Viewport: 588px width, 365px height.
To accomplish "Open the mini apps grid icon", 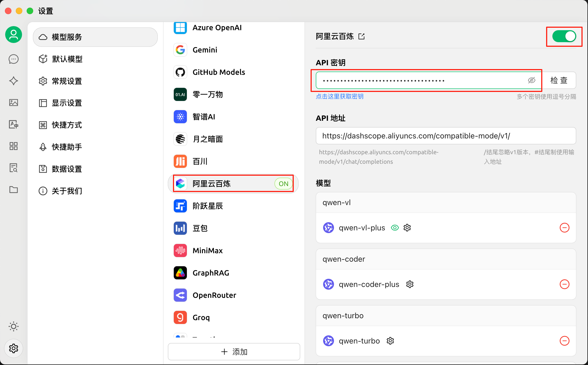I will (14, 146).
